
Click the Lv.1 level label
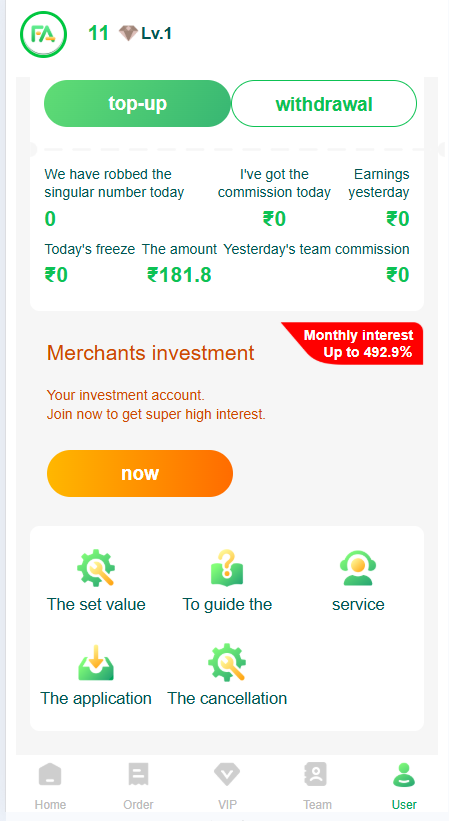(x=156, y=34)
